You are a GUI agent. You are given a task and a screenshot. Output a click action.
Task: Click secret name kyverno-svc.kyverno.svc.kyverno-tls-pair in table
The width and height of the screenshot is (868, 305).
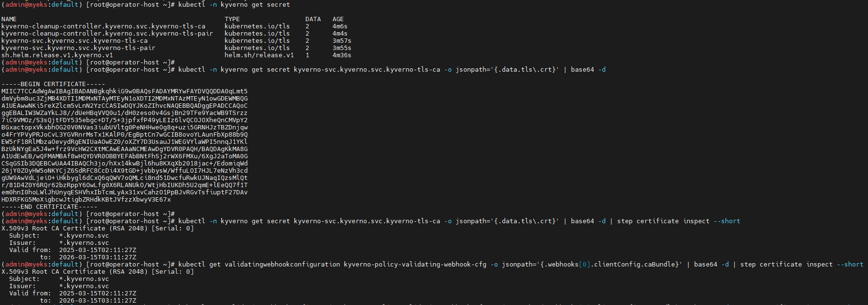pos(78,48)
